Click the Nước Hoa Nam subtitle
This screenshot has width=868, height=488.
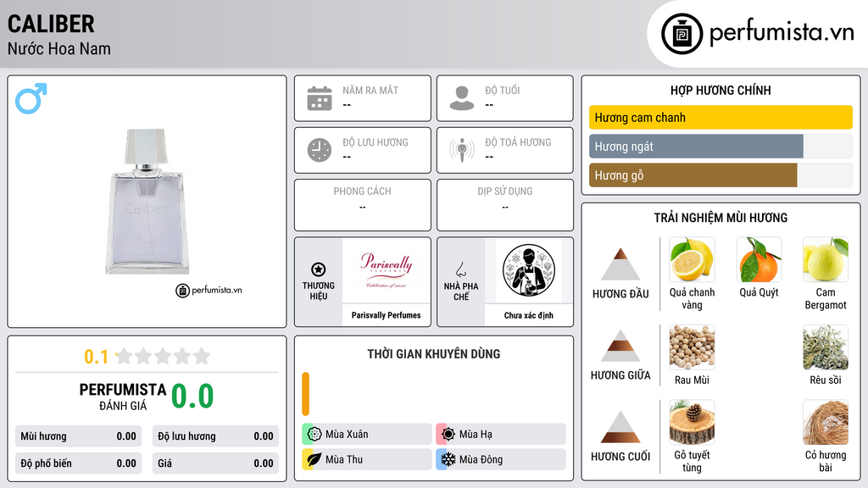59,49
